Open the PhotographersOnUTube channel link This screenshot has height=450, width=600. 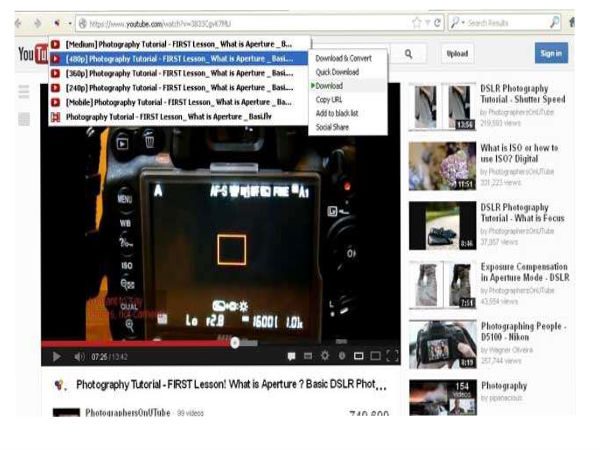[128, 412]
